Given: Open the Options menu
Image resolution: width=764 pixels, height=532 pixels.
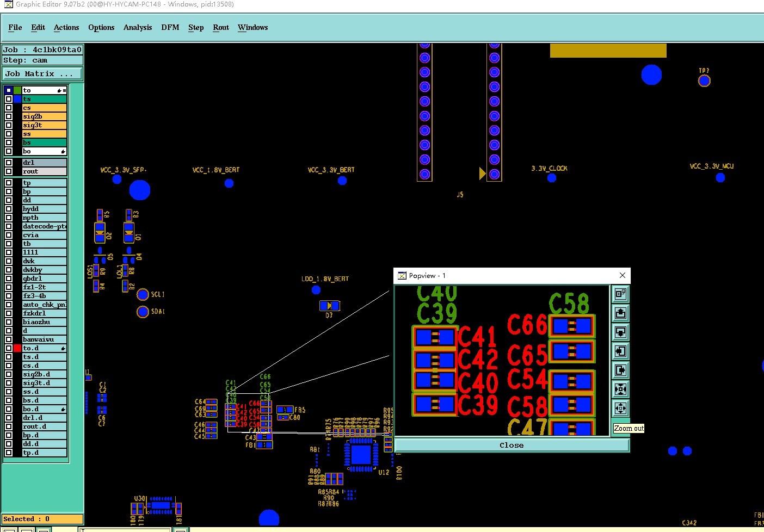Looking at the screenshot, I should (101, 27).
